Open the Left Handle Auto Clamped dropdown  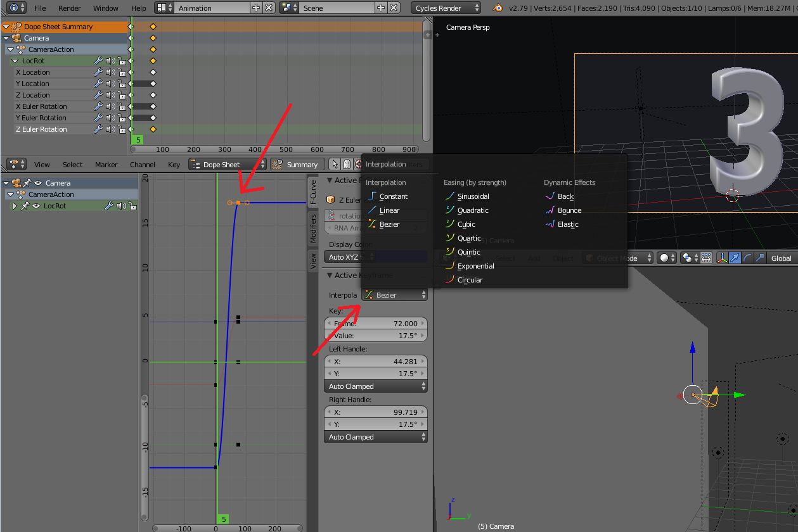pos(376,386)
